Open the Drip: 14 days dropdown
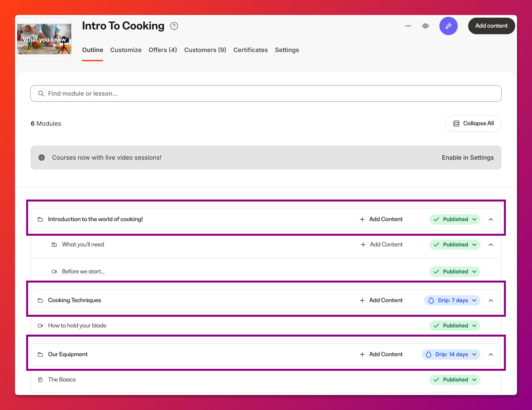The image size is (532, 410). 451,354
